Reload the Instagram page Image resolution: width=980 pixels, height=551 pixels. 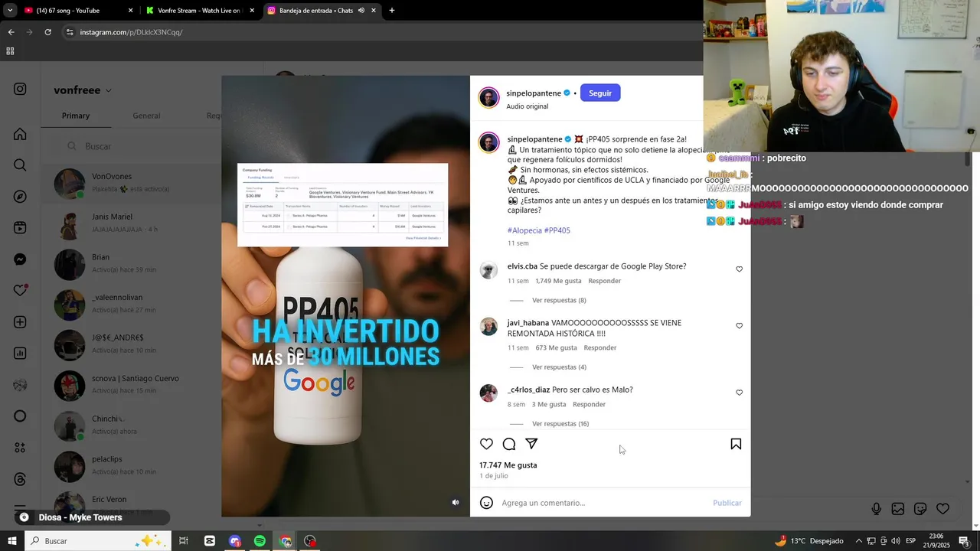pos(47,32)
